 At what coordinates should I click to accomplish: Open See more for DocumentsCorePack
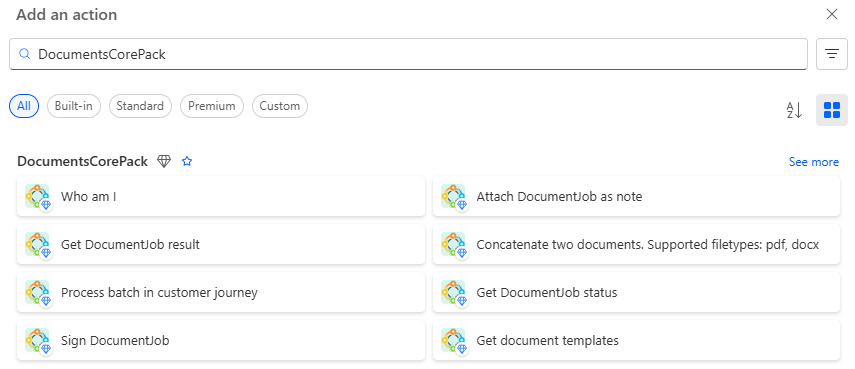pos(814,162)
